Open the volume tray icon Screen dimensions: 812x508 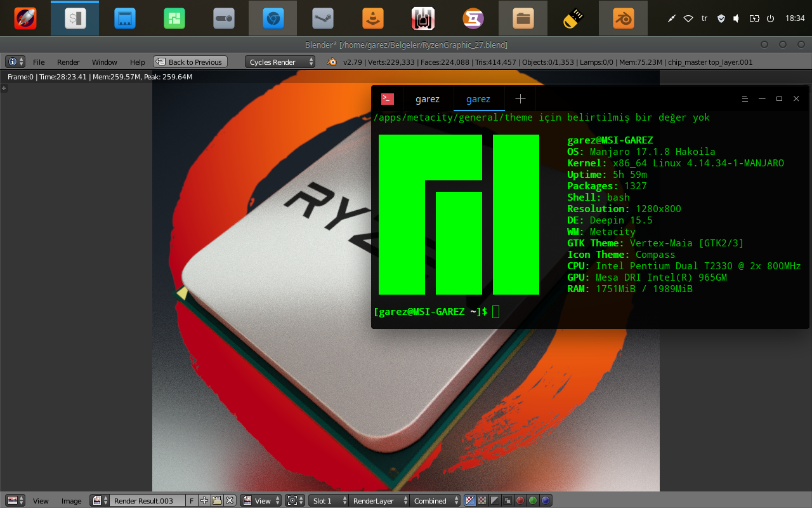point(737,18)
